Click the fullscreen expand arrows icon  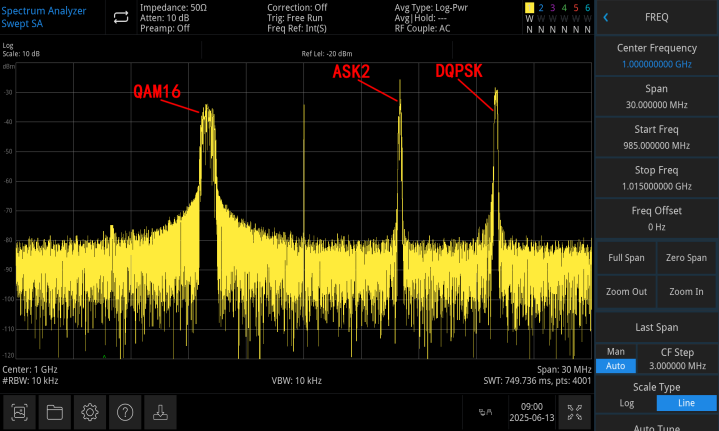coord(575,412)
